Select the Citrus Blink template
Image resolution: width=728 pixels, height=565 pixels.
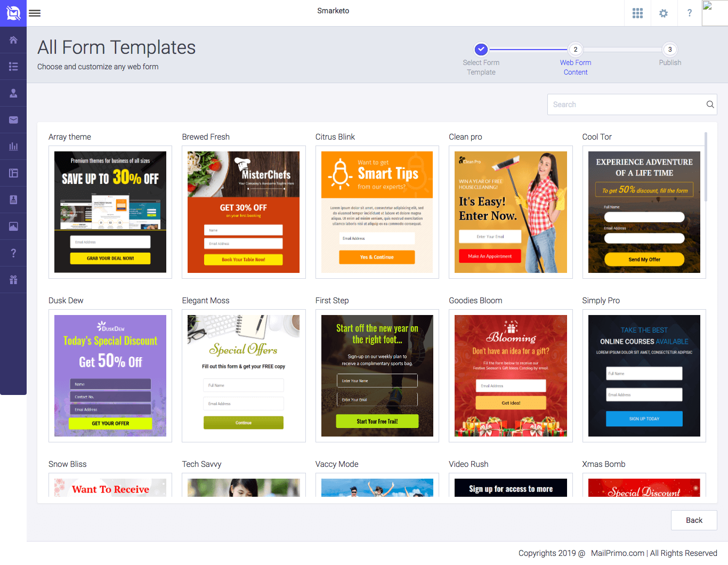[377, 212]
